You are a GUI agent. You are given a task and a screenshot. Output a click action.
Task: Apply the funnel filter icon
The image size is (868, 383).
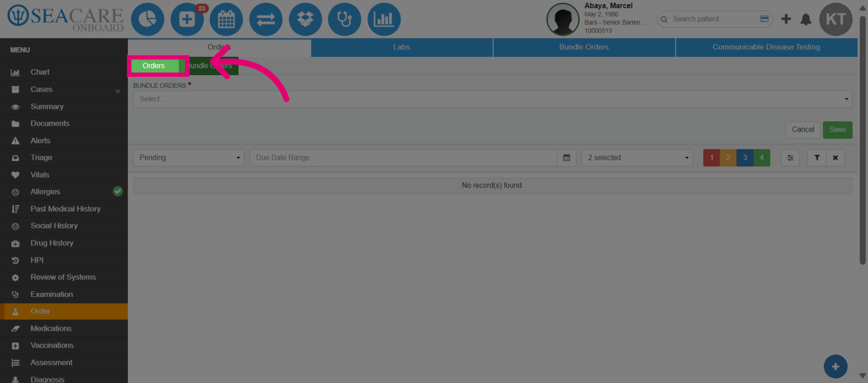click(817, 158)
